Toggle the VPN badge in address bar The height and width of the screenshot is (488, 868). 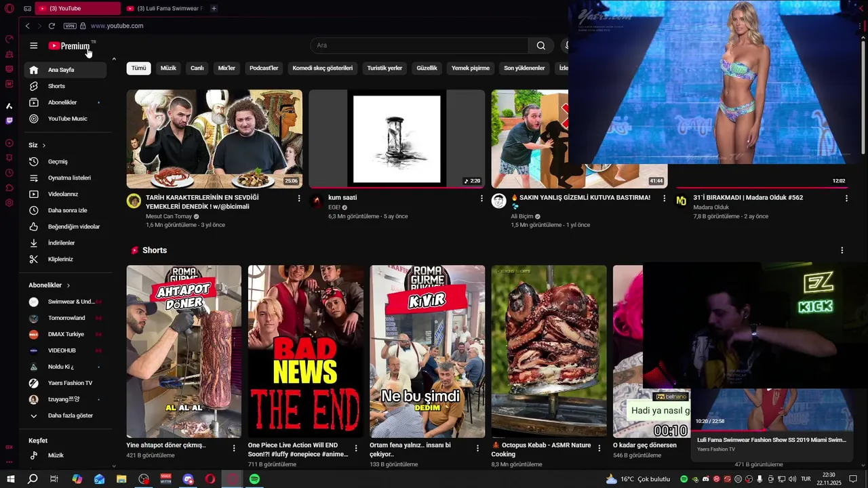pos(70,26)
